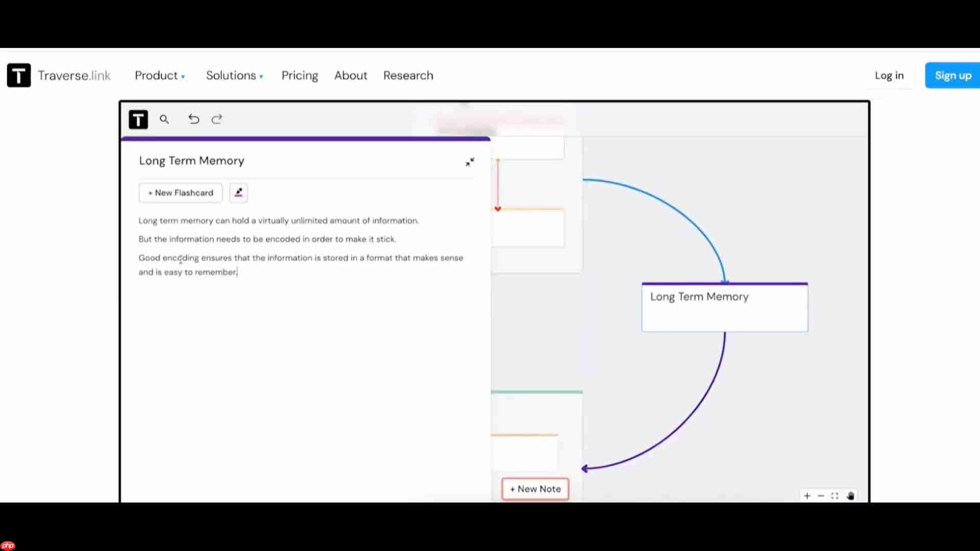Click the blue Sign up button
Image resolution: width=980 pixels, height=551 pixels.
click(x=952, y=76)
